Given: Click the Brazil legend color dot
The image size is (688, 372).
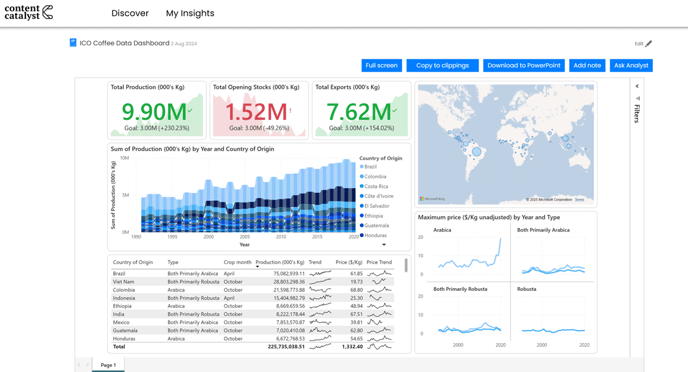Looking at the screenshot, I should click(x=362, y=167).
